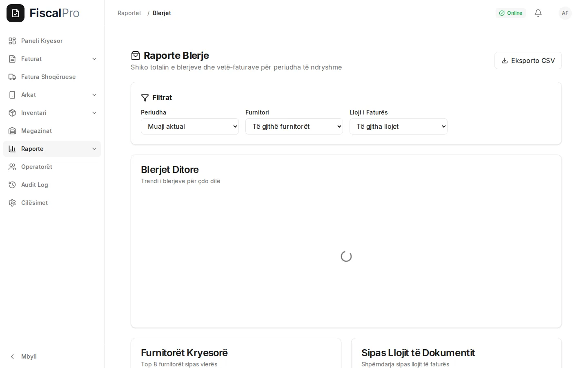
Task: Expand the Inventari submenu chevron
Action: (94, 113)
